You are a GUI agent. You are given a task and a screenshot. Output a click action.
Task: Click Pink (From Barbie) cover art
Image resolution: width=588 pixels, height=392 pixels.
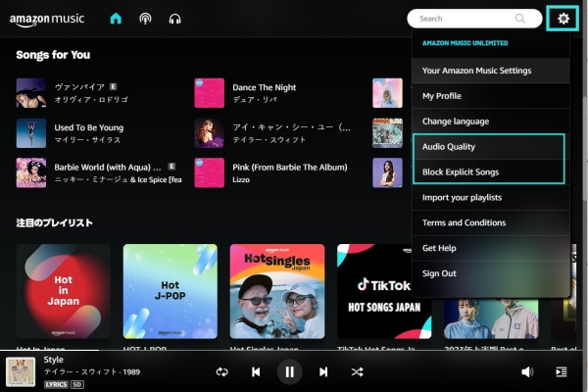(x=210, y=172)
